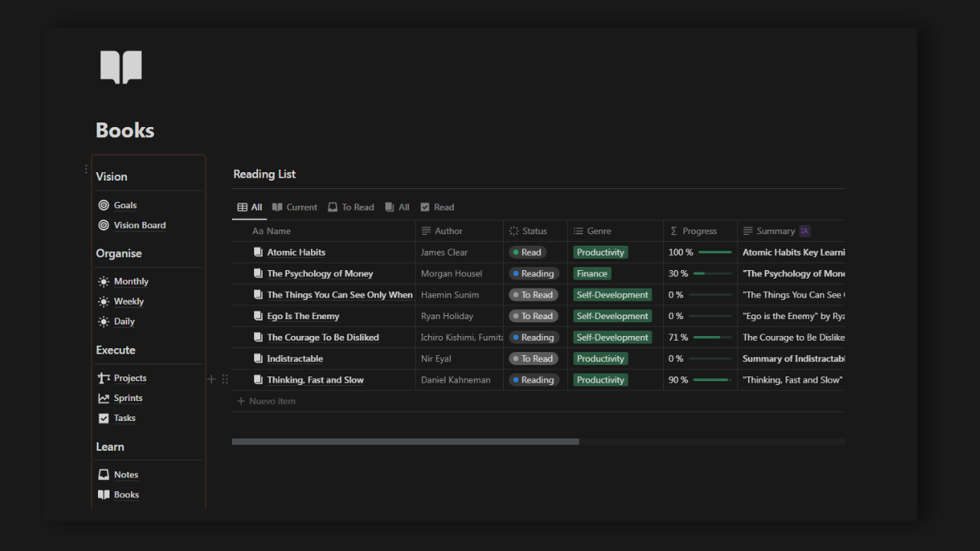980x551 pixels.
Task: Open the Notes page link
Action: (126, 474)
